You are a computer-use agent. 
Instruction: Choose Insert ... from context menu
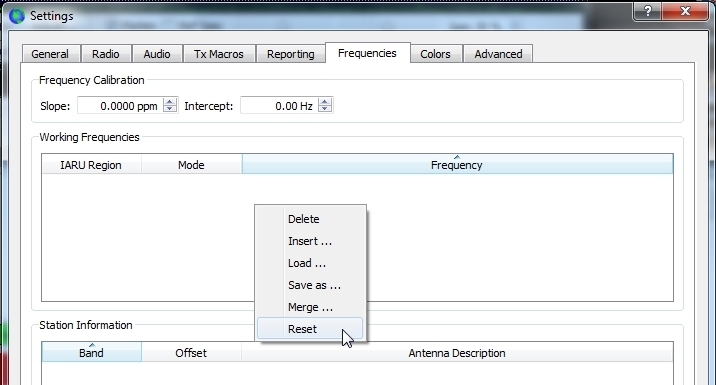(x=310, y=241)
